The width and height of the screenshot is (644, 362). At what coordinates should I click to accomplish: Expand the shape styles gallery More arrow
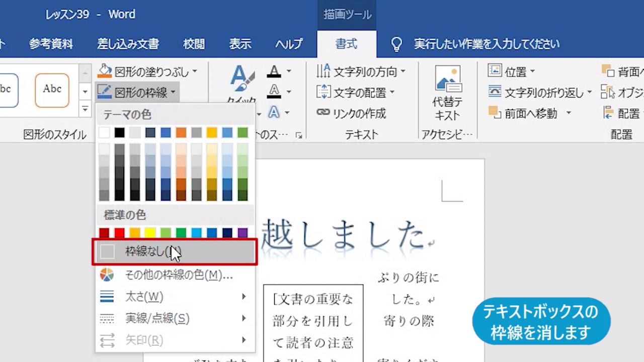tap(85, 109)
